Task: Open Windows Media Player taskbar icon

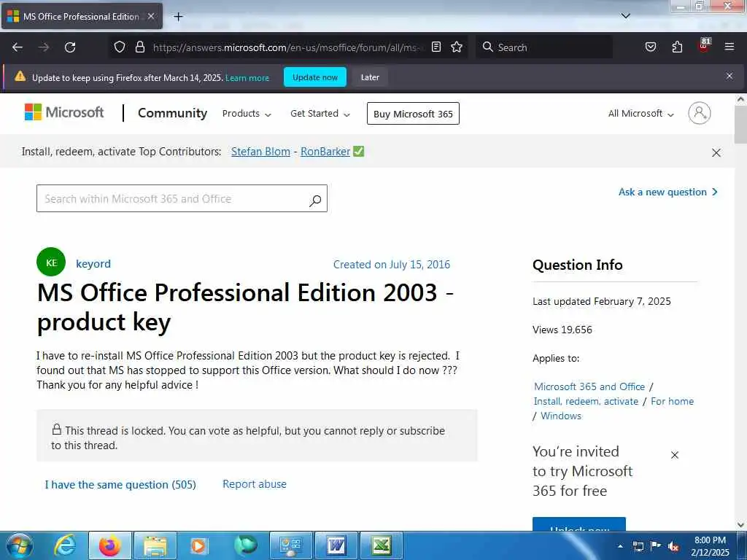Action: tap(199, 545)
